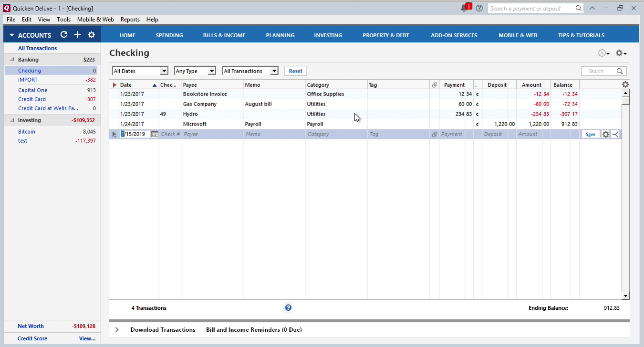Collapse the Investing section

coord(12,120)
